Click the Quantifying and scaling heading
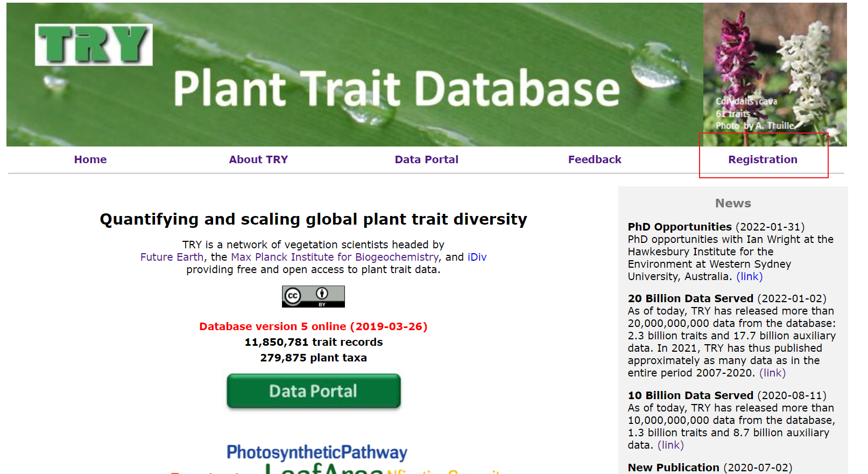Screen dimensions: 868x474 314,219
